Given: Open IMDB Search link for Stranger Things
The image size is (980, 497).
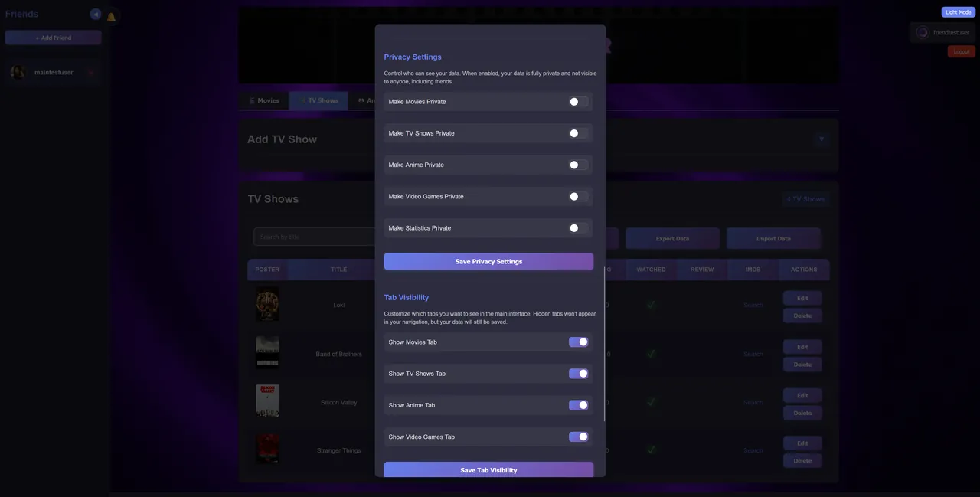Looking at the screenshot, I should 753,450.
